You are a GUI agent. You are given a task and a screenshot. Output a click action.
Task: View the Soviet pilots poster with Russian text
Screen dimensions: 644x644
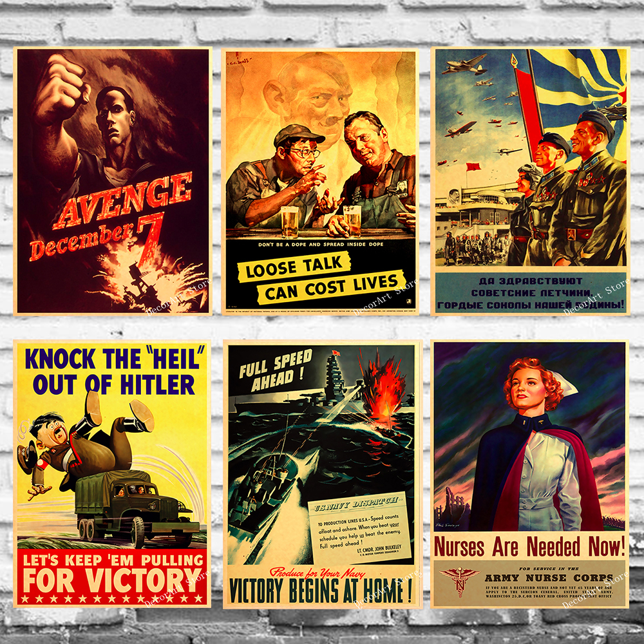(x=530, y=181)
